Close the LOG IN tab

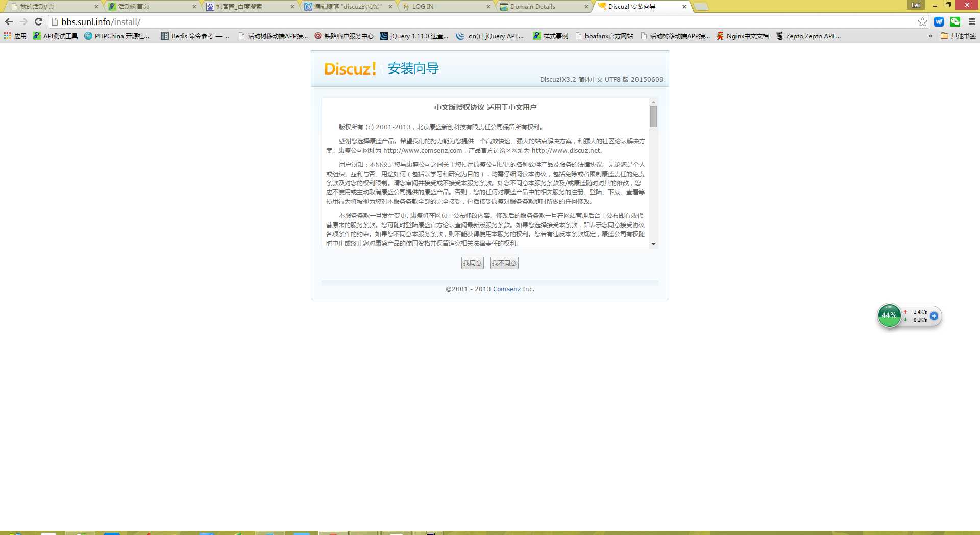(488, 7)
